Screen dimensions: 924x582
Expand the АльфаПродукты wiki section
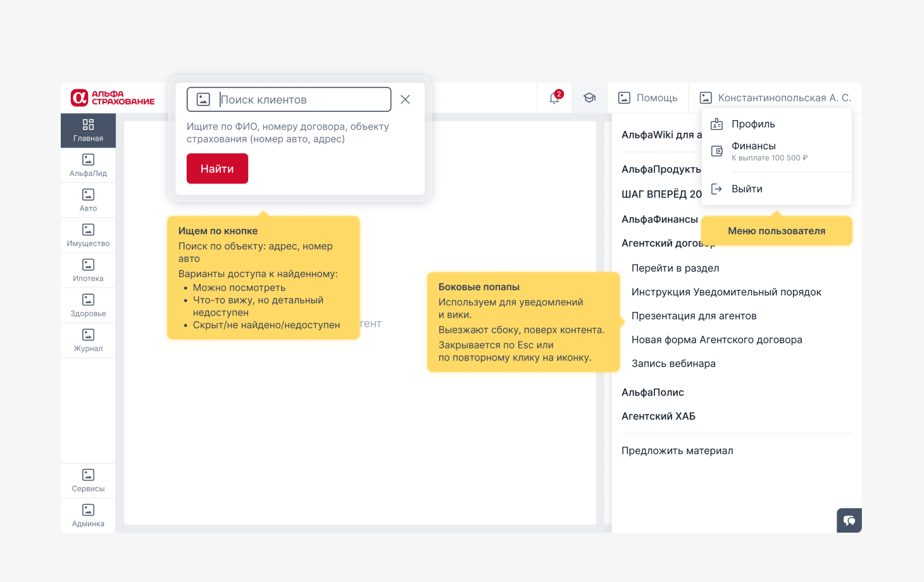pyautogui.click(x=661, y=169)
